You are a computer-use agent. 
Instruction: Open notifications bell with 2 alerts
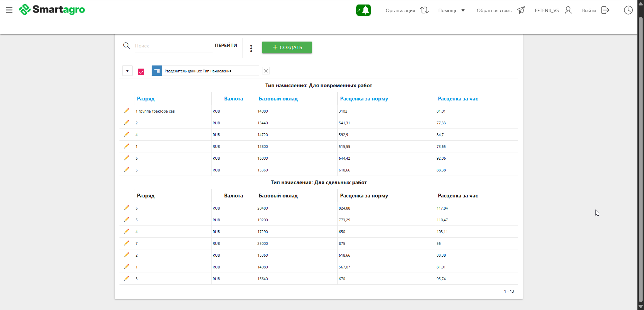(363, 10)
